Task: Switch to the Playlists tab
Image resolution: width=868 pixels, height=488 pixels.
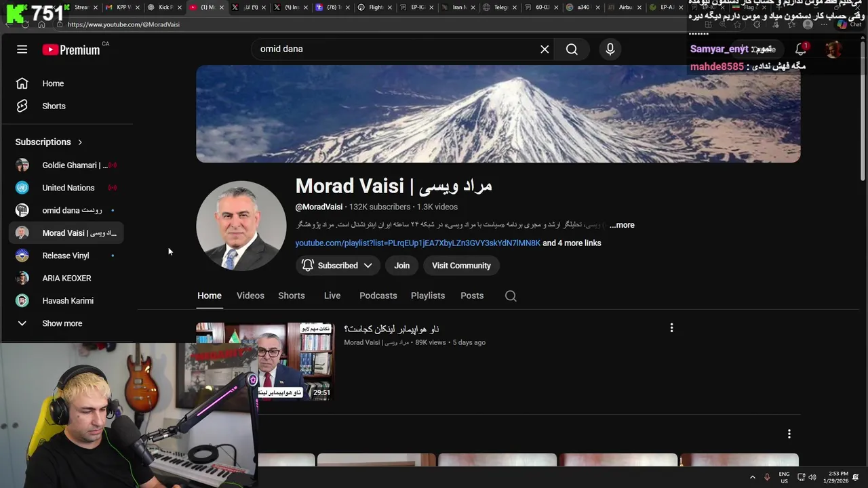Action: [x=428, y=296]
